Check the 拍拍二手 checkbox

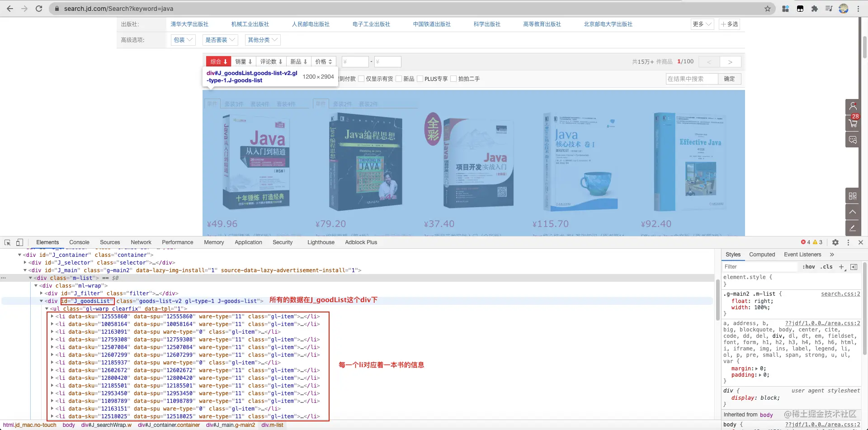453,79
